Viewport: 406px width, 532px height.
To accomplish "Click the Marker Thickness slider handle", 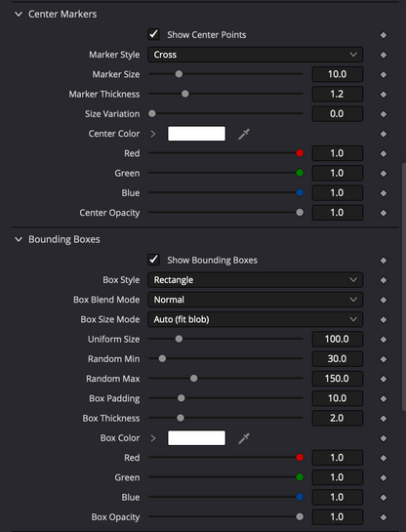I will click(x=184, y=94).
